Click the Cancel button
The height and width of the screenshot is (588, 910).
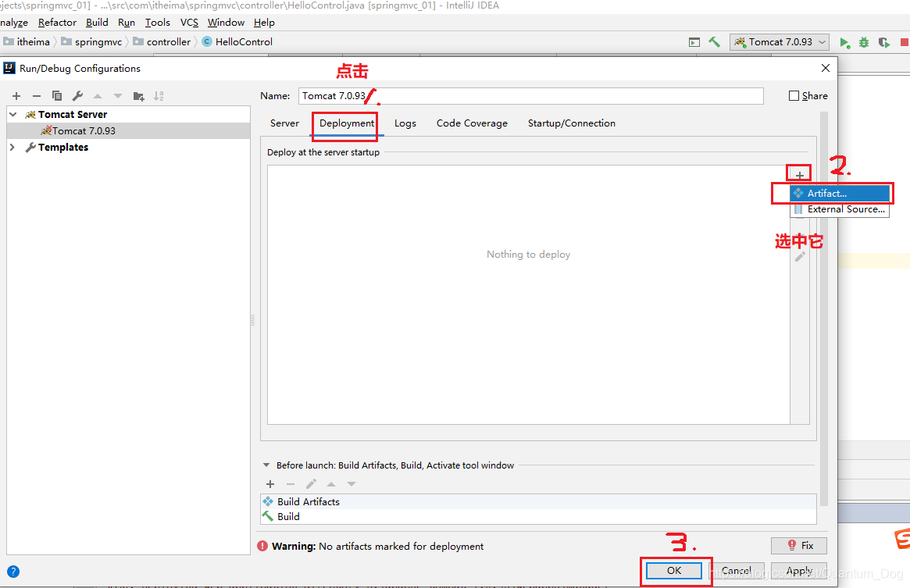tap(737, 571)
